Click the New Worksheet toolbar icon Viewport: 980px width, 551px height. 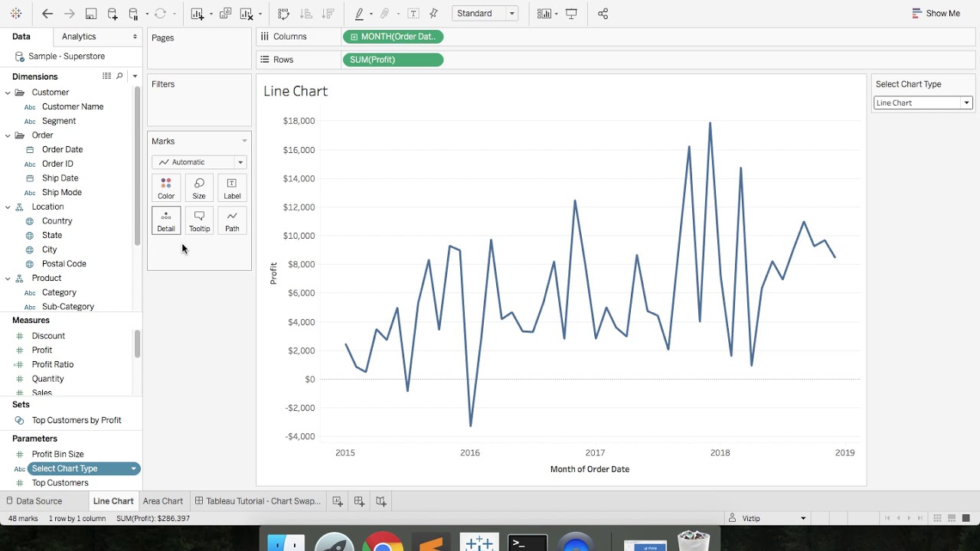(198, 14)
